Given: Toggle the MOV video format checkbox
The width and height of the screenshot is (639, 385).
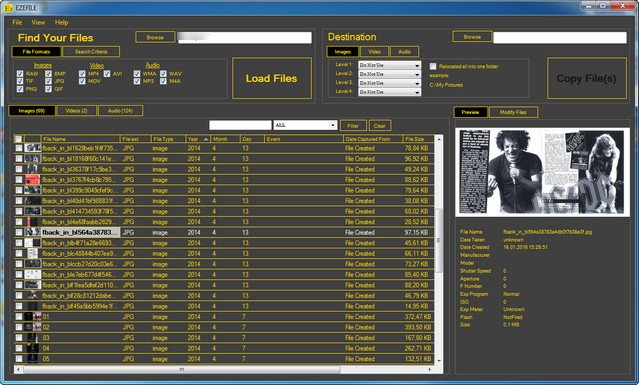Looking at the screenshot, I should coord(82,81).
